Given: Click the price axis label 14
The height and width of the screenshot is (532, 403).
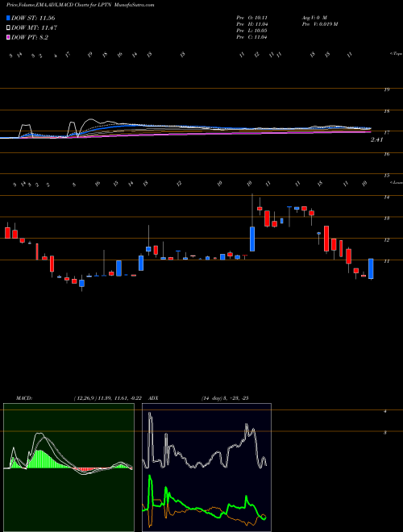Looking at the screenshot, I should [386, 197].
